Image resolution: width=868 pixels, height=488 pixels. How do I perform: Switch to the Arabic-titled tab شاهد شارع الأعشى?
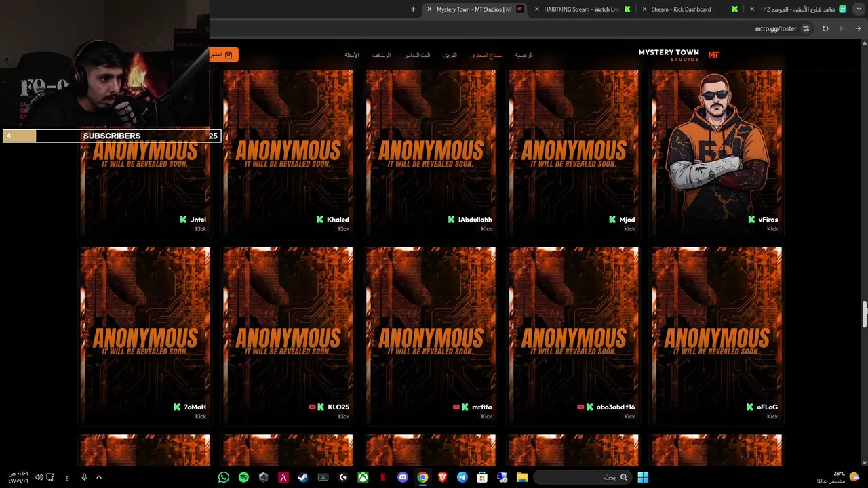click(797, 9)
